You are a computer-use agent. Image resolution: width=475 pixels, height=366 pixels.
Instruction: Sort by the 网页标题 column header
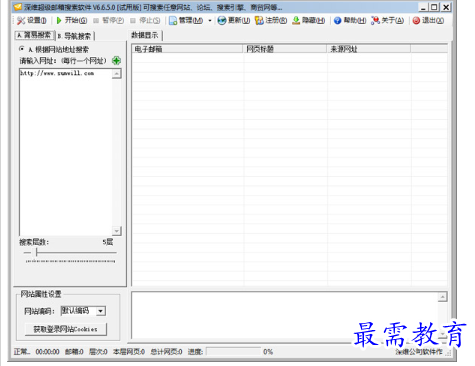point(285,49)
